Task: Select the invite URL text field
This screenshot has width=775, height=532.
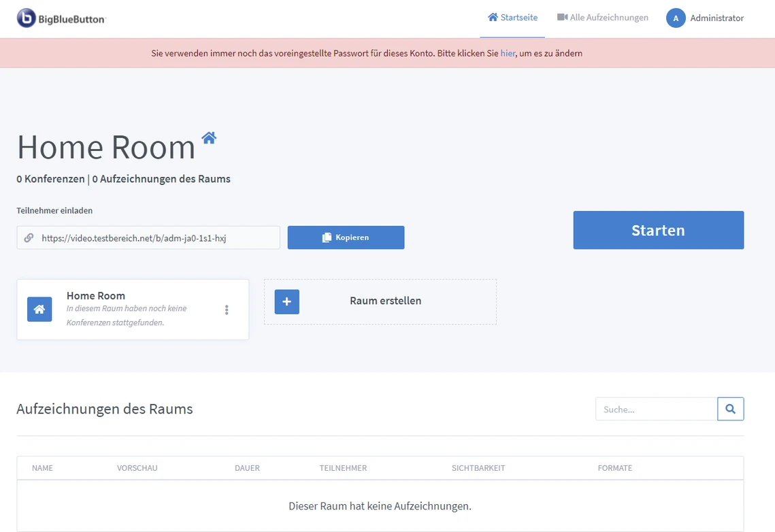Action: [156, 238]
